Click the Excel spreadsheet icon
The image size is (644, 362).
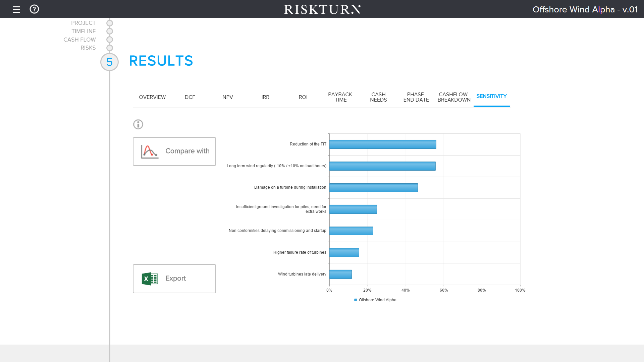150,279
